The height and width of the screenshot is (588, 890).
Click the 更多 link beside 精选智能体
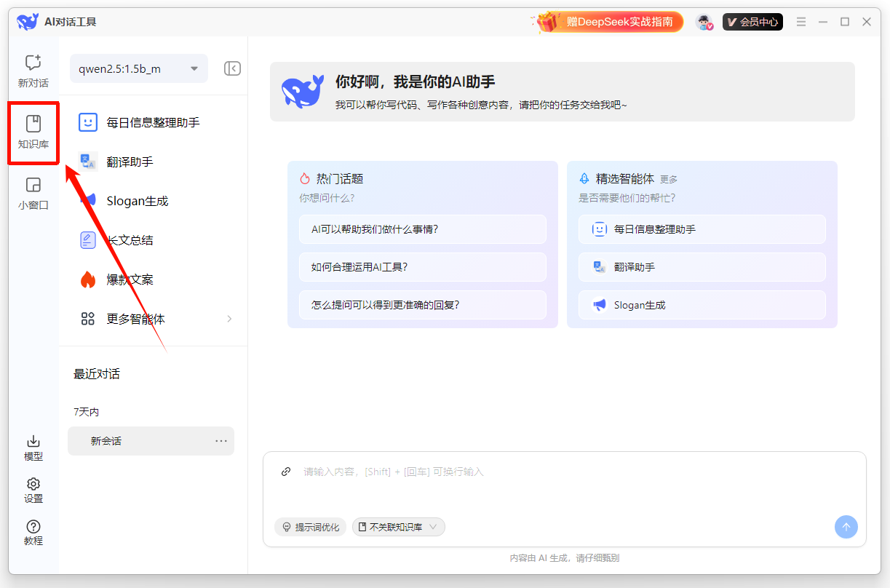669,179
